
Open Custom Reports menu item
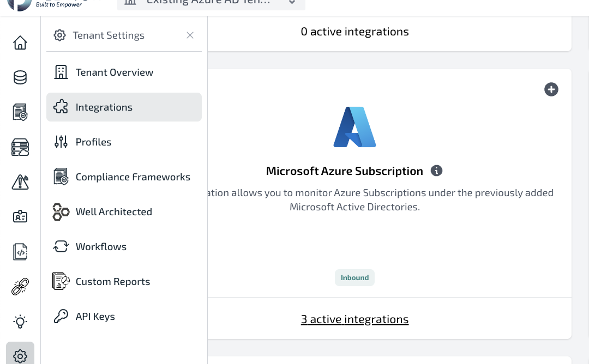coord(124,281)
